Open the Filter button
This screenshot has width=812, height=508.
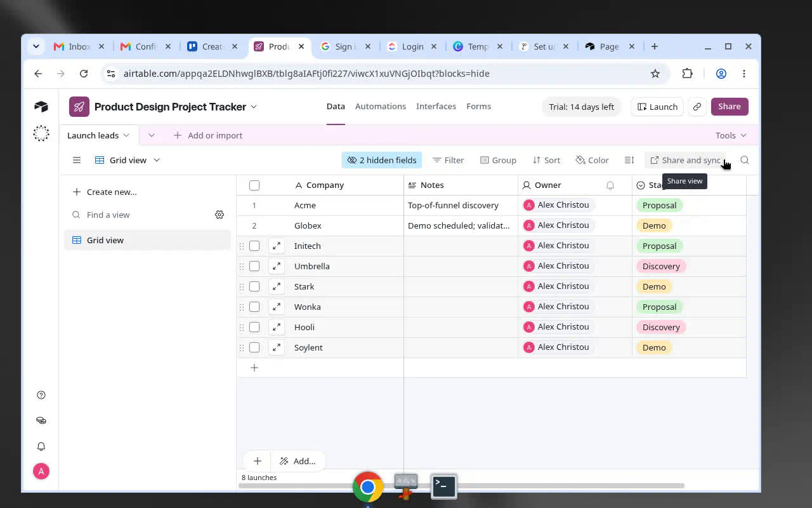click(x=448, y=160)
